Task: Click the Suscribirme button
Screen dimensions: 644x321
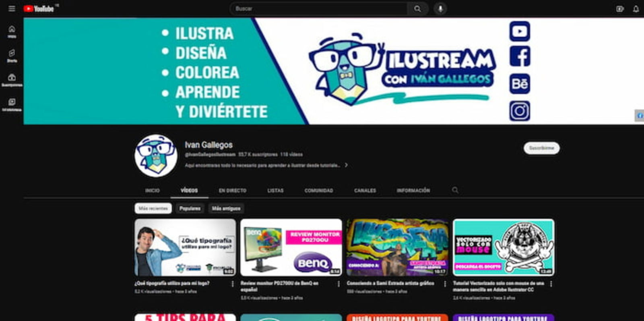Action: coord(541,148)
